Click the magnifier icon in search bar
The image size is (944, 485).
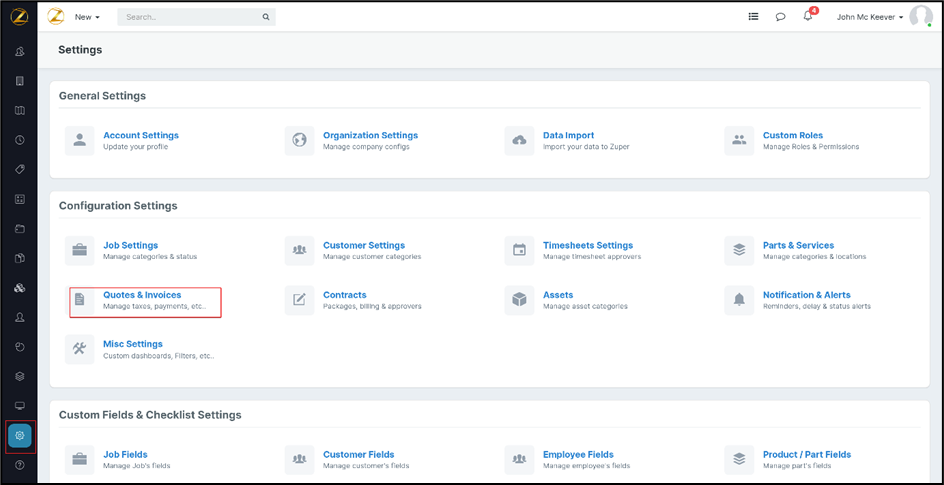click(265, 17)
